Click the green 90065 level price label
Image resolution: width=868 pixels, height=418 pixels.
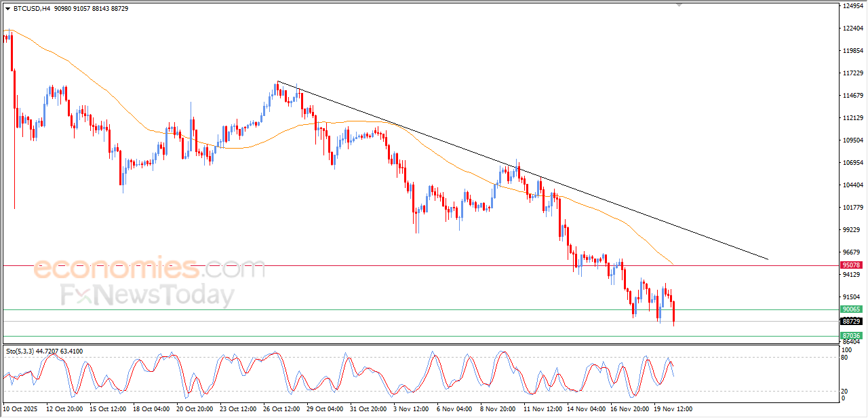[x=851, y=309]
